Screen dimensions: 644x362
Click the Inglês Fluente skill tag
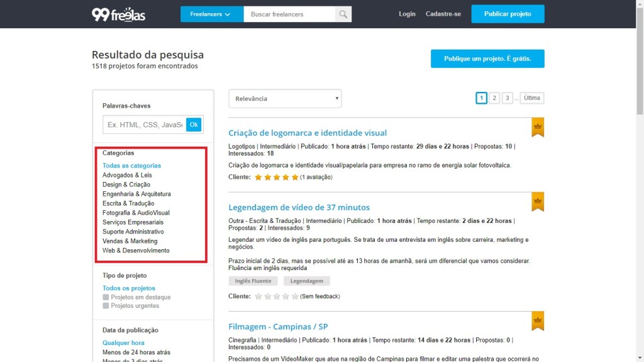253,281
